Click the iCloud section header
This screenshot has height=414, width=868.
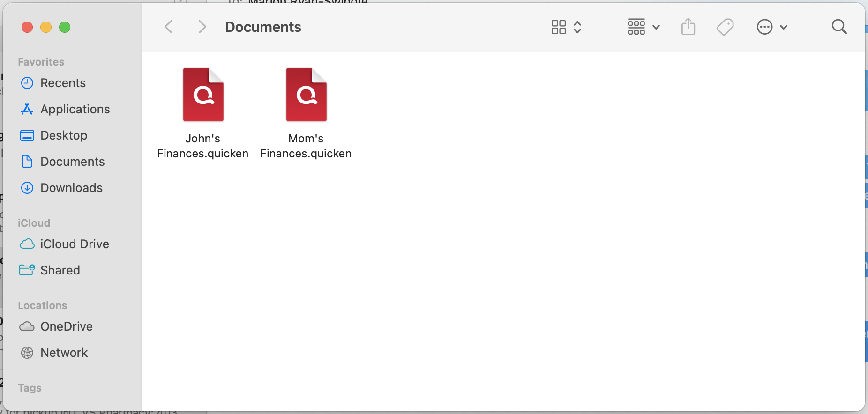34,223
